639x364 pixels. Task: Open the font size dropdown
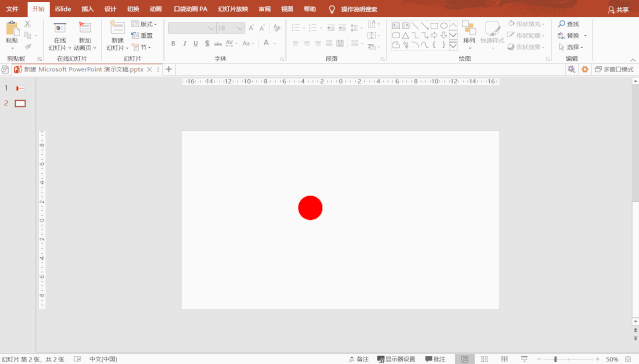pyautogui.click(x=240, y=28)
